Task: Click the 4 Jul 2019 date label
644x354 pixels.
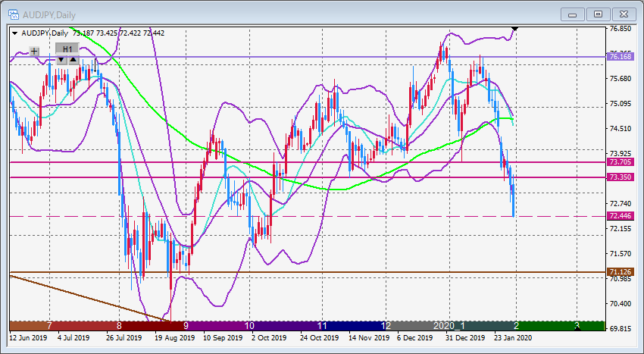Action: pyautogui.click(x=73, y=338)
